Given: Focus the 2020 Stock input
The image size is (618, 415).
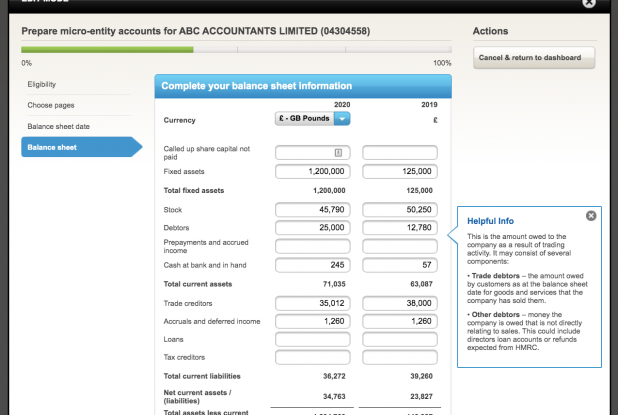Looking at the screenshot, I should click(x=312, y=209).
